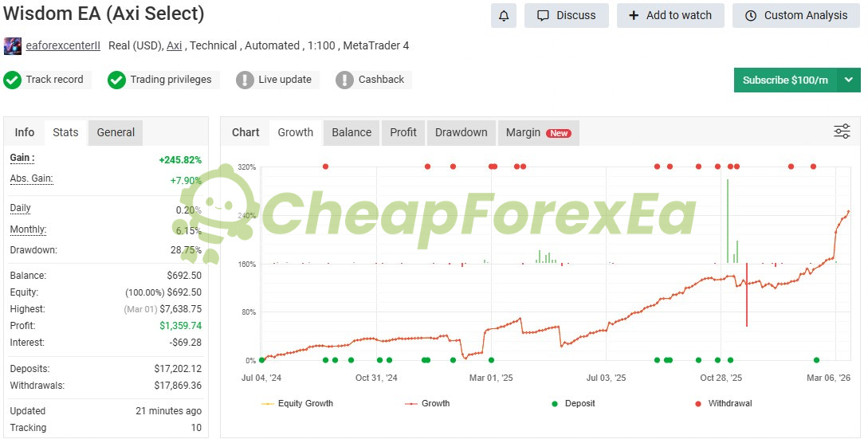
Task: Click Subscribe $100/m button
Action: pos(786,80)
